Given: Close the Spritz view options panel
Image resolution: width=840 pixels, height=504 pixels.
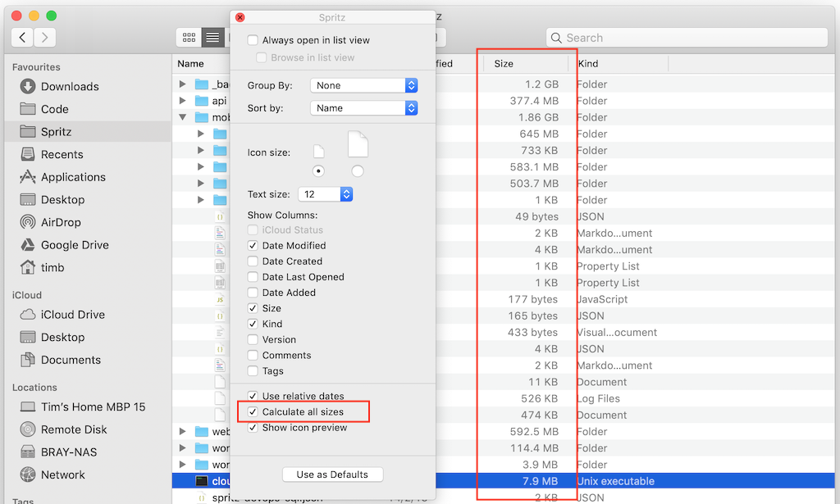Looking at the screenshot, I should click(240, 17).
